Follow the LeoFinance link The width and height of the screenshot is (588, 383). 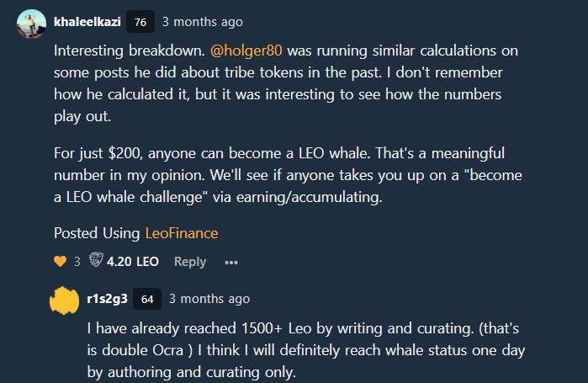182,233
